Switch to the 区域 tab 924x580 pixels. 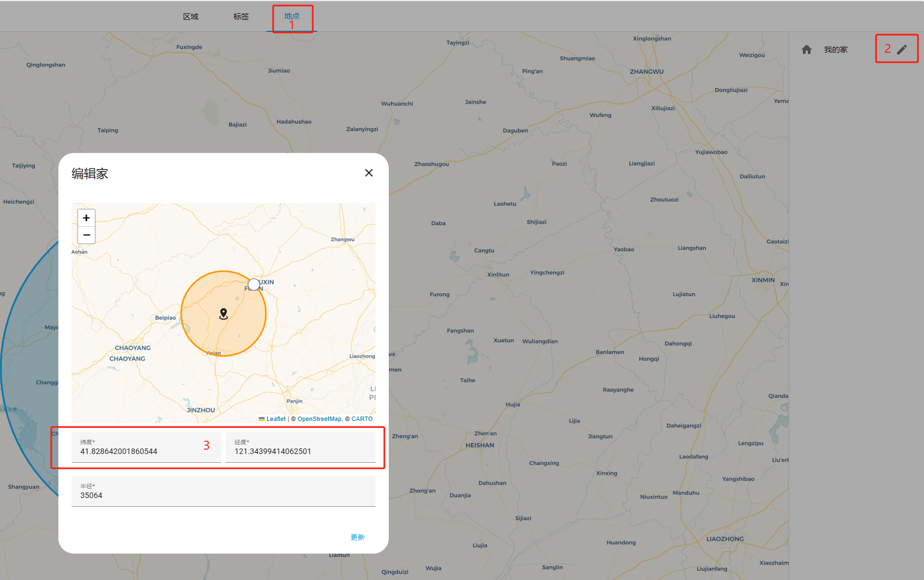pos(191,17)
